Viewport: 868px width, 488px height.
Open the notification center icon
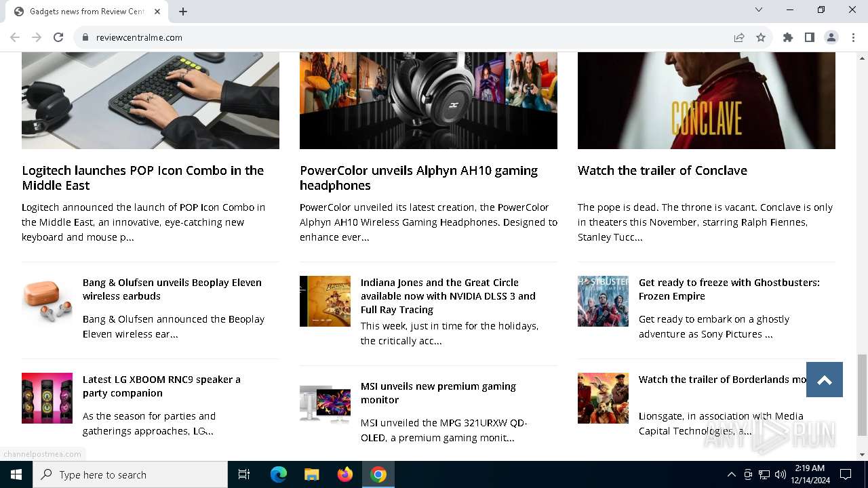(846, 474)
